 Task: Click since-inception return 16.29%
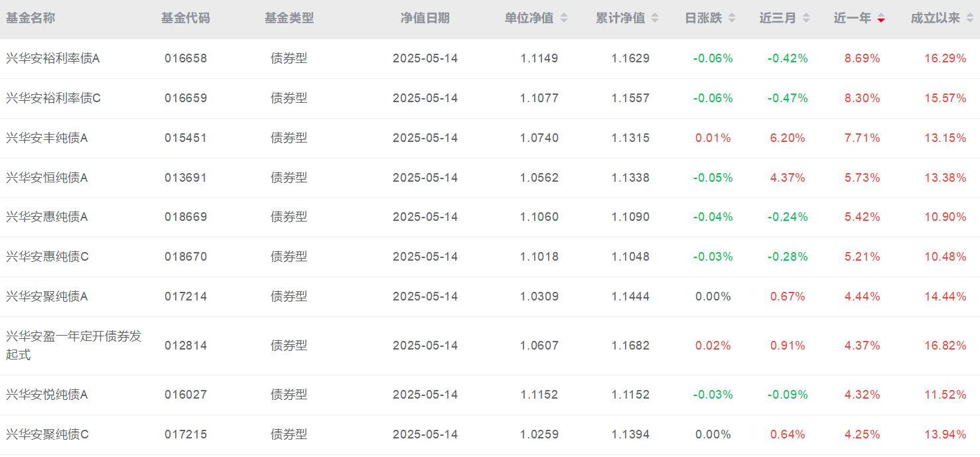[945, 58]
